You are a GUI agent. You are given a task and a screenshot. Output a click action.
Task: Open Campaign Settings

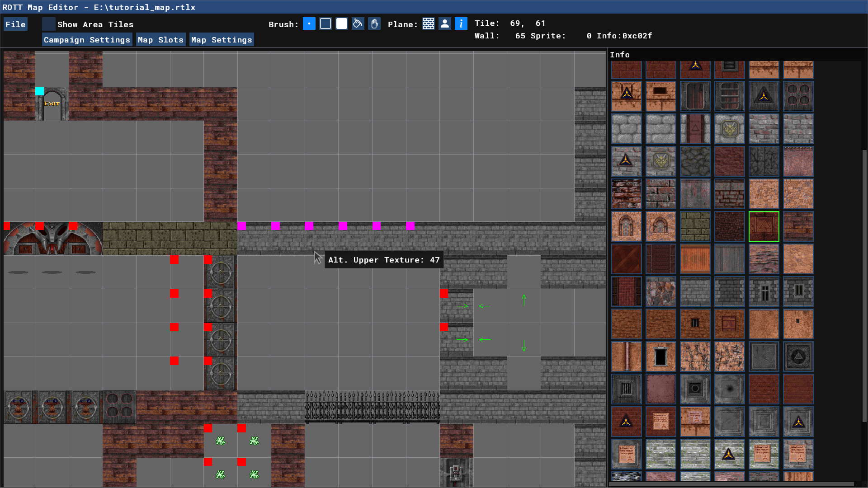click(x=87, y=40)
